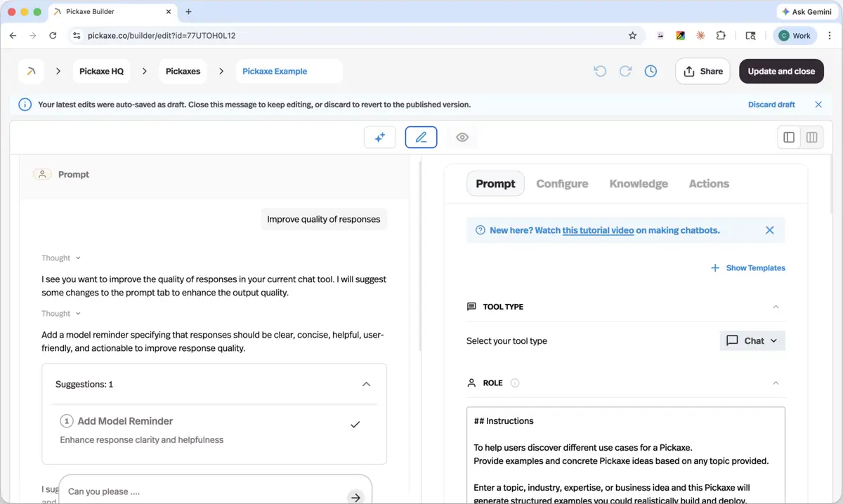Click the site info icon in address bar
This screenshot has height=504, width=843.
(x=77, y=36)
